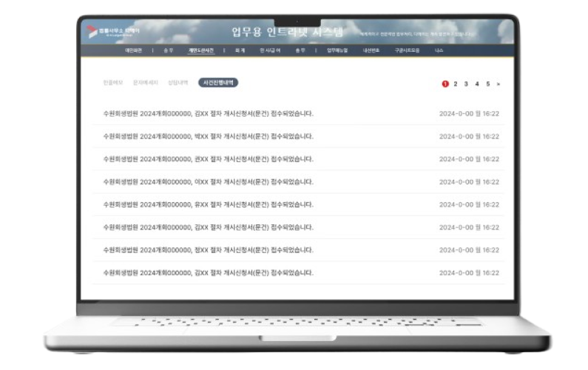Open the 유XX case notice row

(x=299, y=204)
